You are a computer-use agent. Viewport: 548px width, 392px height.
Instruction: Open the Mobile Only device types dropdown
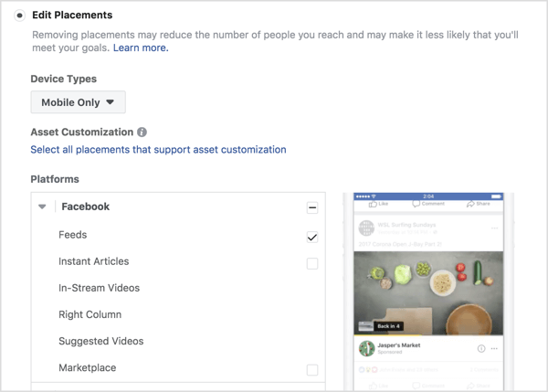tap(78, 102)
